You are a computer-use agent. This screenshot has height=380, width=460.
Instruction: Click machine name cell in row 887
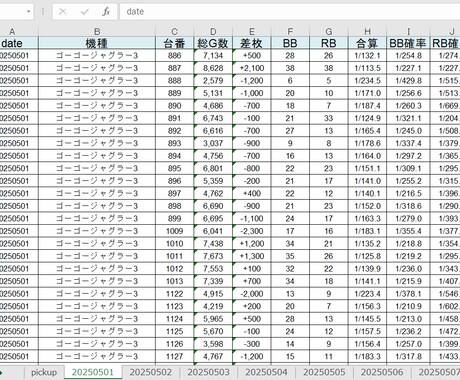pos(97,68)
